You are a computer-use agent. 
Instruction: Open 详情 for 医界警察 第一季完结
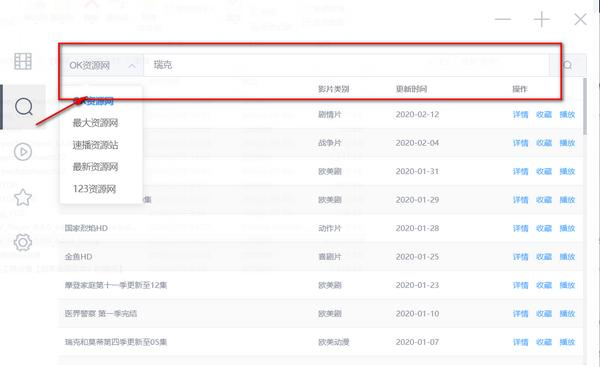520,313
